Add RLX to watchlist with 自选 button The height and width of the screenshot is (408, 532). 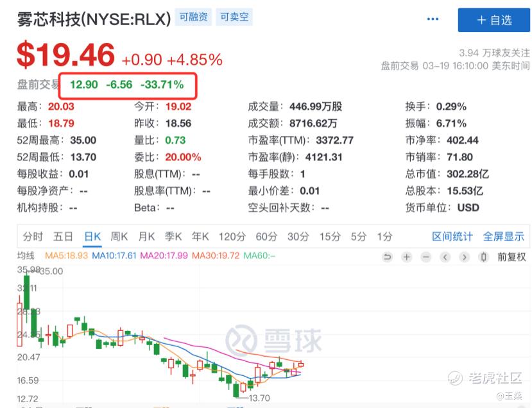[x=493, y=20]
